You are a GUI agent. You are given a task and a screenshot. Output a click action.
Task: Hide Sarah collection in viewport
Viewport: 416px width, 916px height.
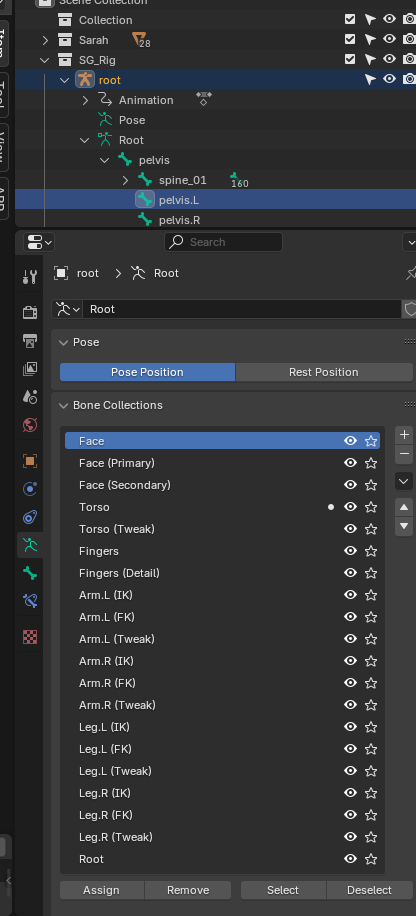coord(389,39)
